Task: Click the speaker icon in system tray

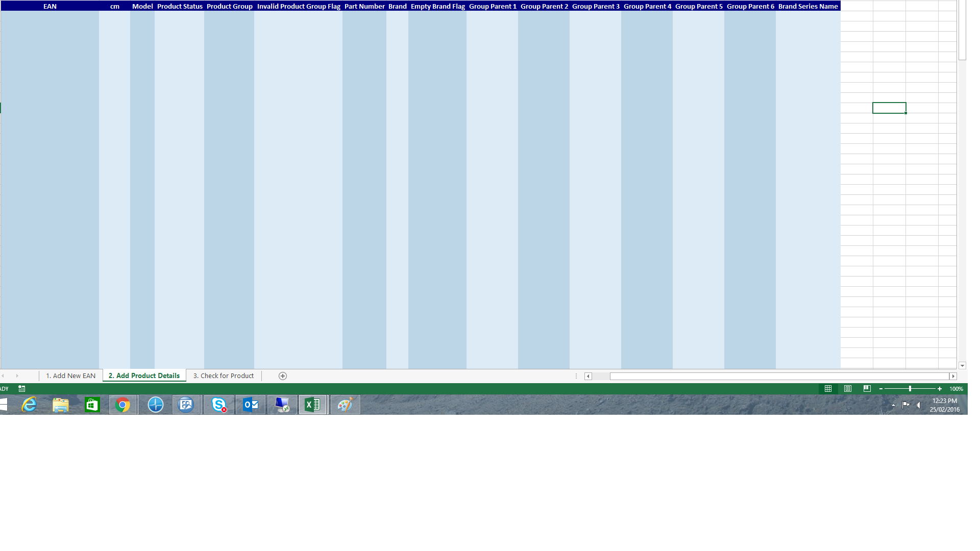Action: point(919,405)
